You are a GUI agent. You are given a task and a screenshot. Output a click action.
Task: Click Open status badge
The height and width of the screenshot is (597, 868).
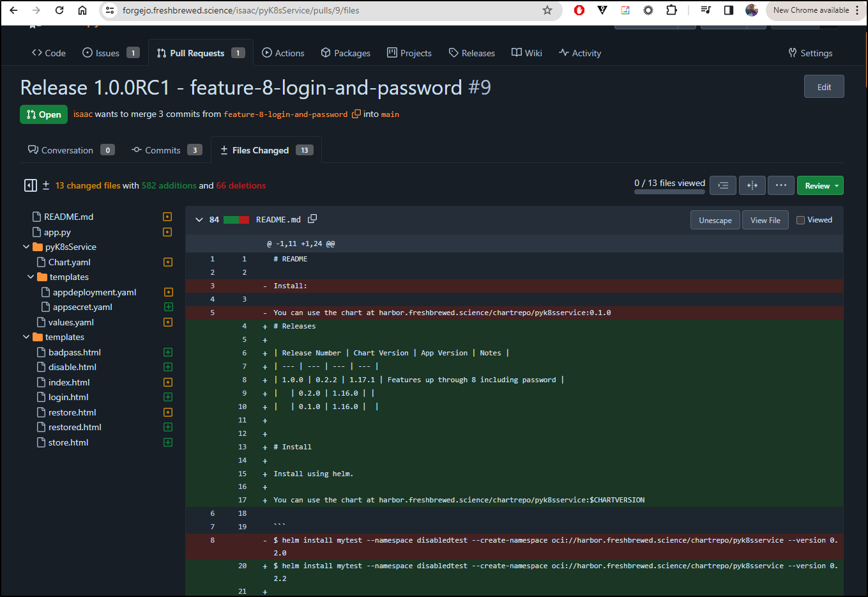click(43, 114)
